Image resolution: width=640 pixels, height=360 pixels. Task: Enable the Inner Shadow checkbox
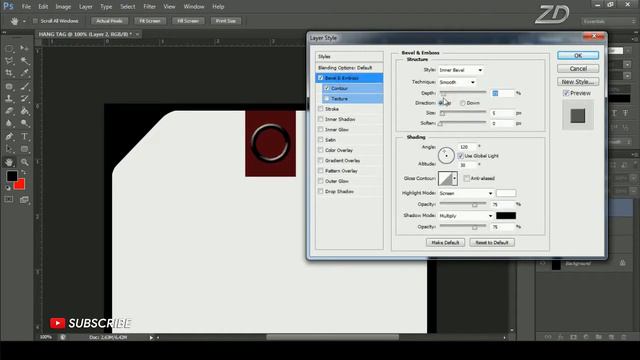click(320, 119)
